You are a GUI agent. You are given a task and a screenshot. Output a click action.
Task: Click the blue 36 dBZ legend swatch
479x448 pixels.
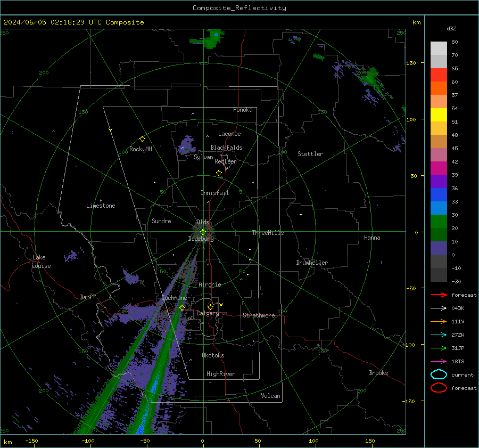439,194
